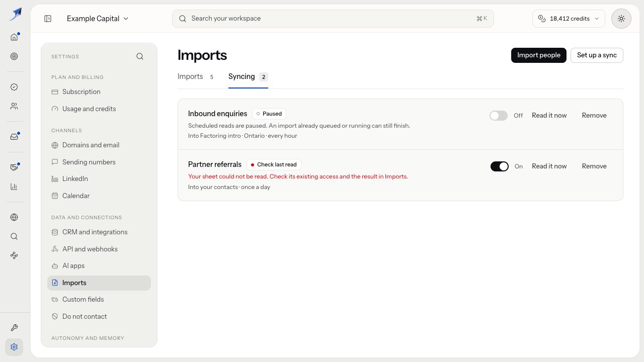The image size is (644, 362).
Task: Click Read it now for Inbound enquiries
Action: tap(549, 116)
